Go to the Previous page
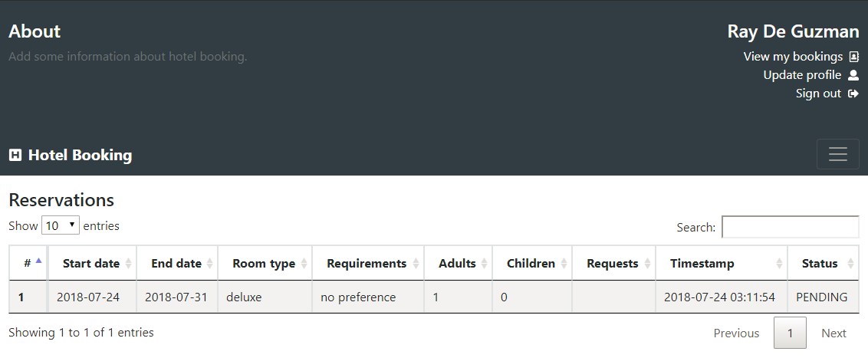Viewport: 868px width, 358px height. coord(736,333)
